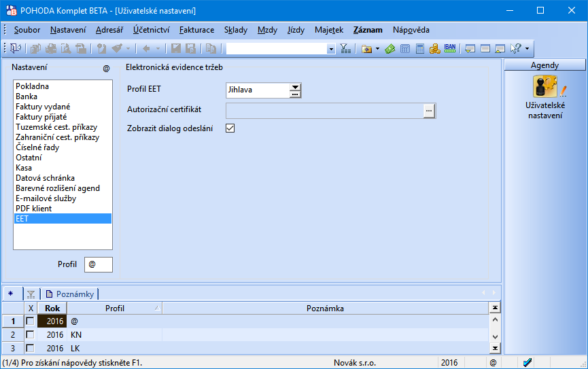The height and width of the screenshot is (369, 588).
Task: Open the Záznam menu
Action: tap(368, 30)
